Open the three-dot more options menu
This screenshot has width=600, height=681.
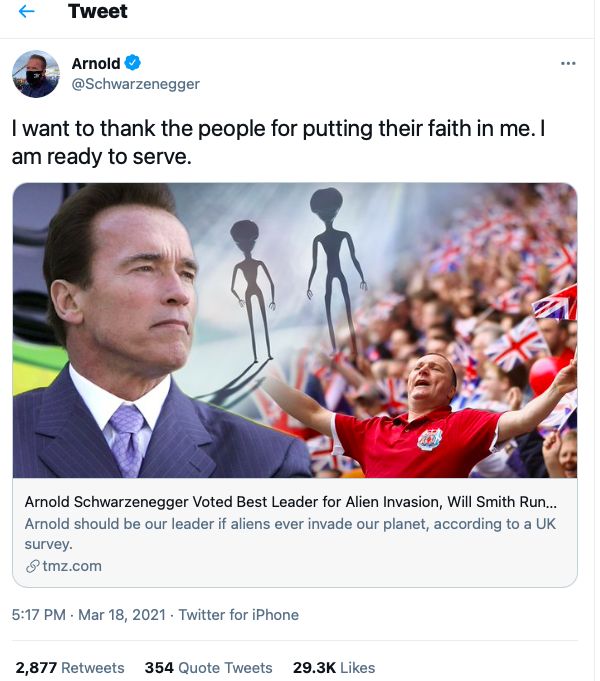(568, 64)
